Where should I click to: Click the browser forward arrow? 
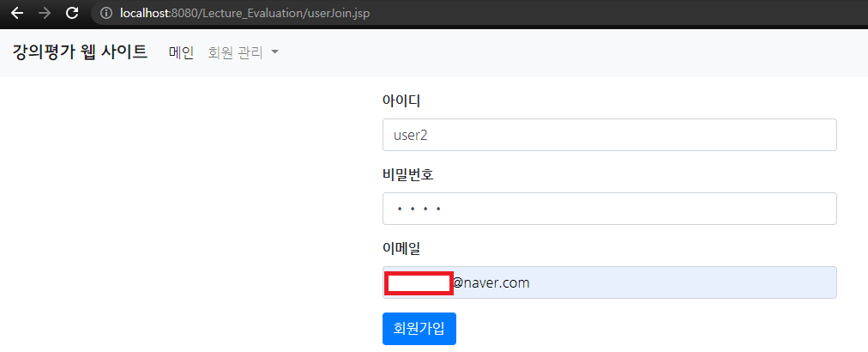pos(45,13)
